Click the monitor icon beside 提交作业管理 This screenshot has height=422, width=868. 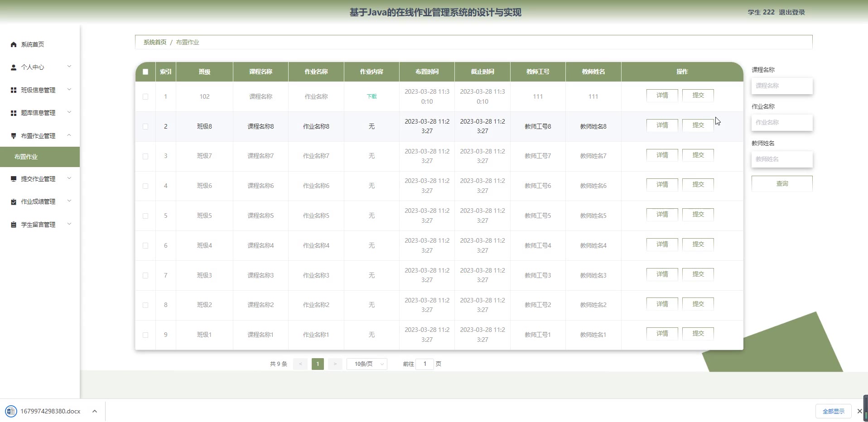[x=14, y=179]
